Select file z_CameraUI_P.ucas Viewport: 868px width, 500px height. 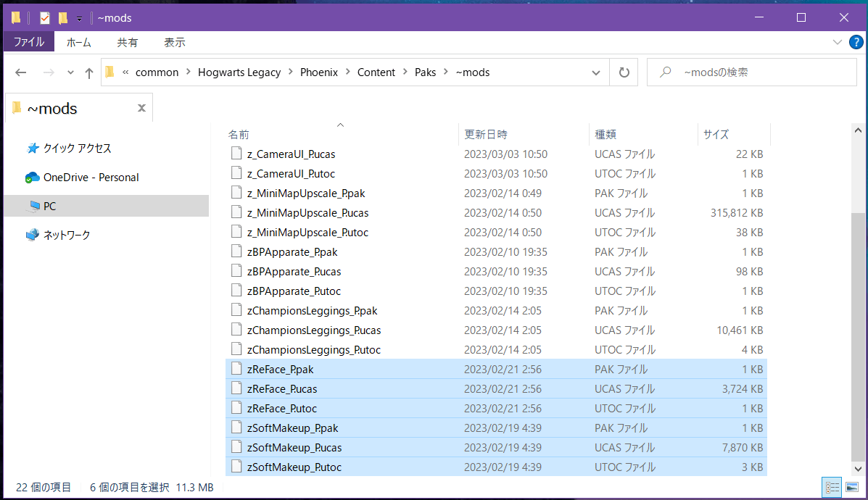click(x=496, y=154)
